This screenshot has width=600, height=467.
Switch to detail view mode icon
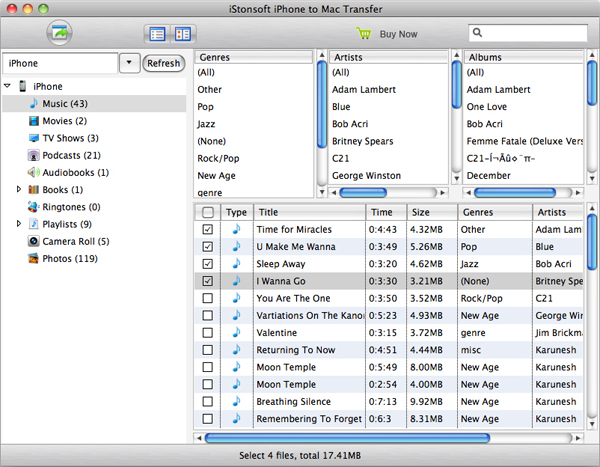click(x=183, y=34)
